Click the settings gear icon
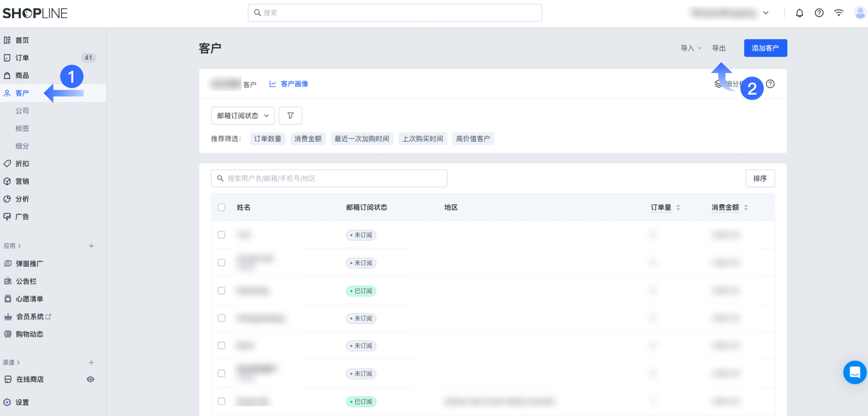 [7, 402]
